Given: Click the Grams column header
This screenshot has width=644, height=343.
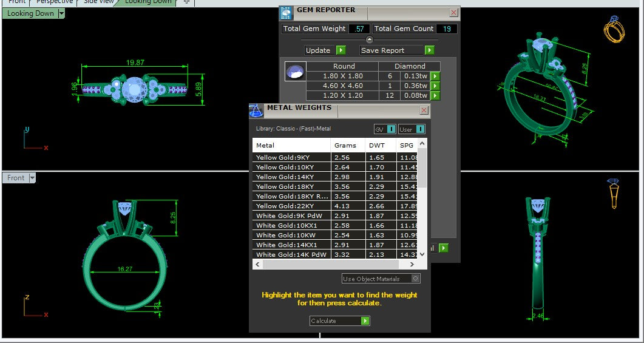Looking at the screenshot, I should pyautogui.click(x=348, y=146).
